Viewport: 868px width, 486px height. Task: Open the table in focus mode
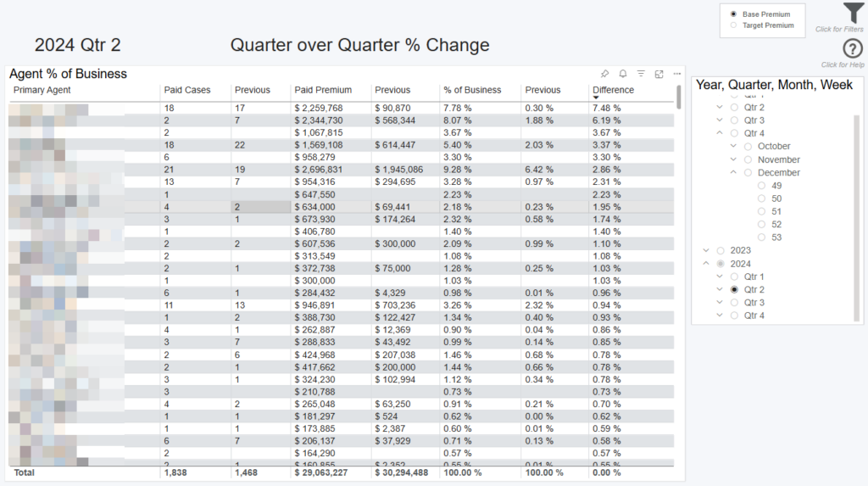click(659, 75)
